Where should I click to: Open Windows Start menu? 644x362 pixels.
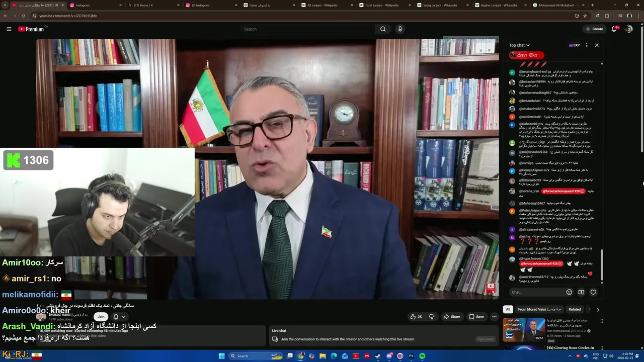pos(221,356)
